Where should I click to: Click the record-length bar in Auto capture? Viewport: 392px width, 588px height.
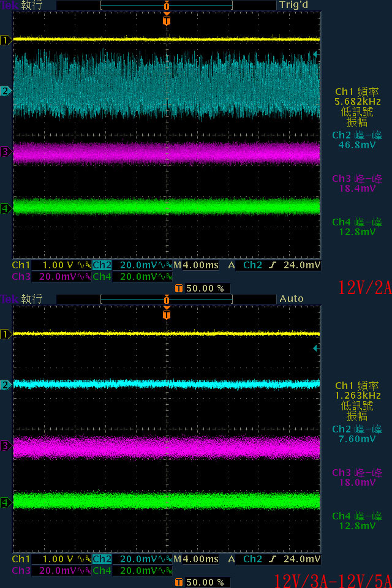[x=167, y=300]
